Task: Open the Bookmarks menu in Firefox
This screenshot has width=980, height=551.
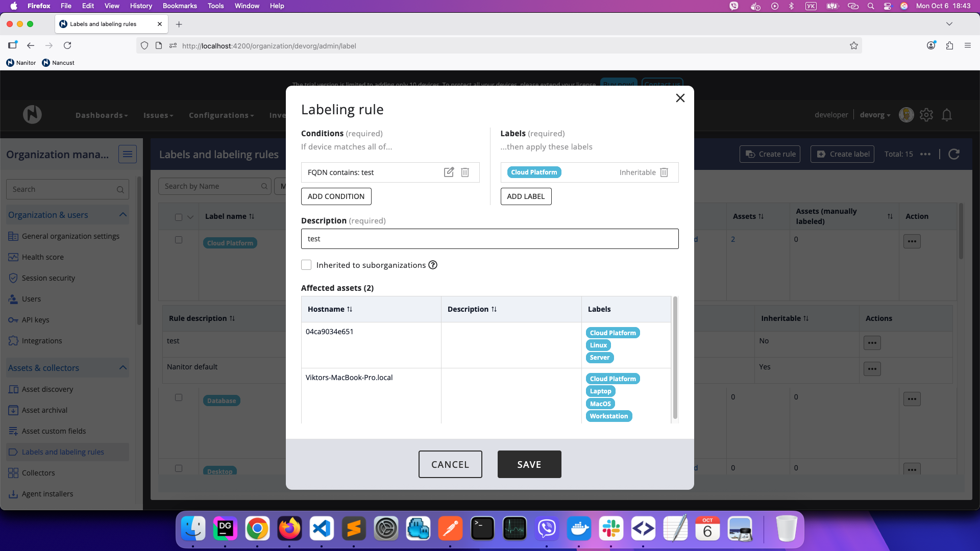Action: click(x=180, y=6)
